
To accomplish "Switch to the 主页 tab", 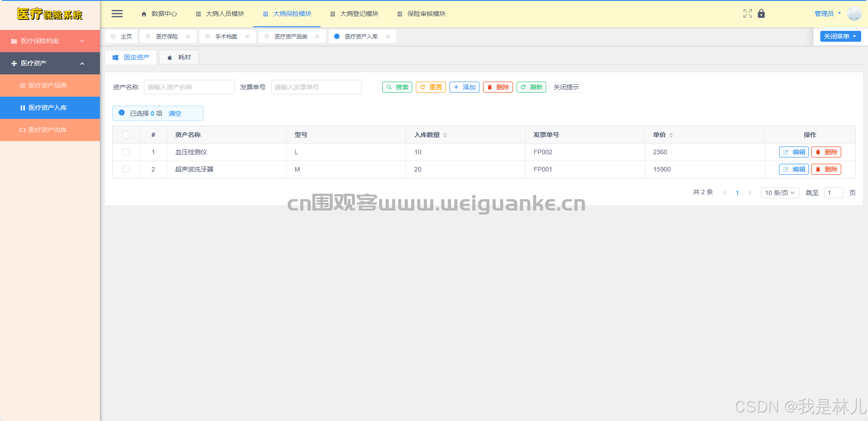I will tap(121, 36).
